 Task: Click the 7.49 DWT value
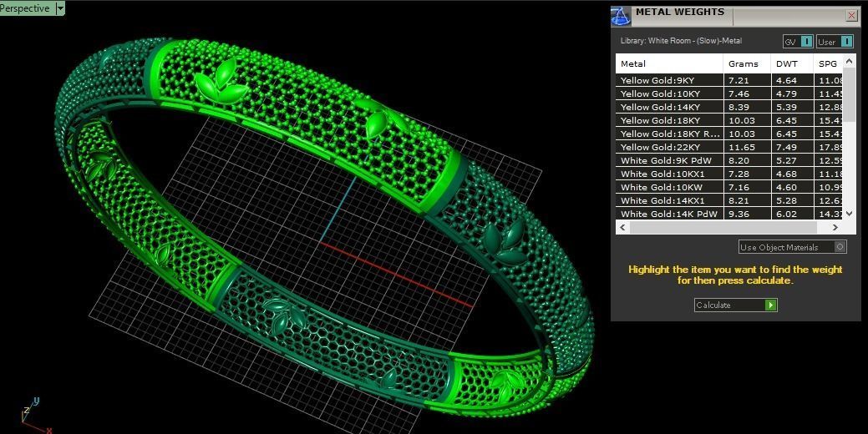coord(786,147)
